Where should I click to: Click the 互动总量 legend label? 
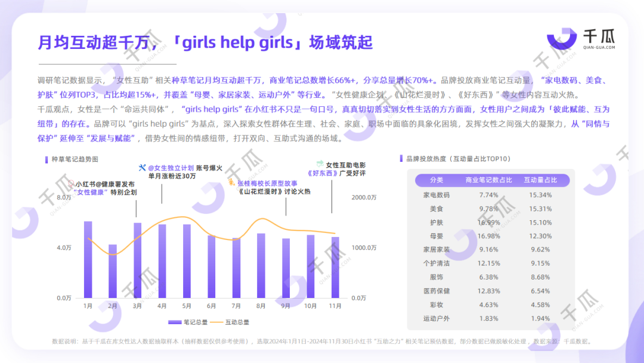pos(237,322)
